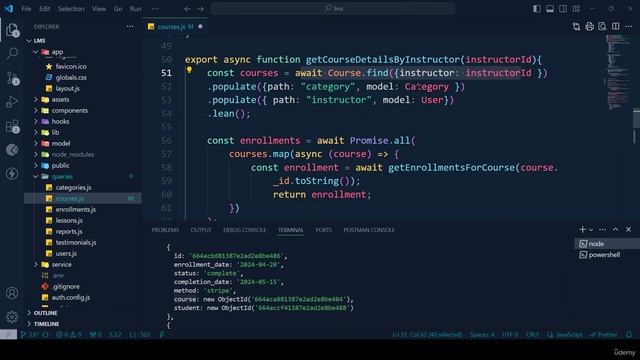Open categories.js in the explorer

coord(73,188)
